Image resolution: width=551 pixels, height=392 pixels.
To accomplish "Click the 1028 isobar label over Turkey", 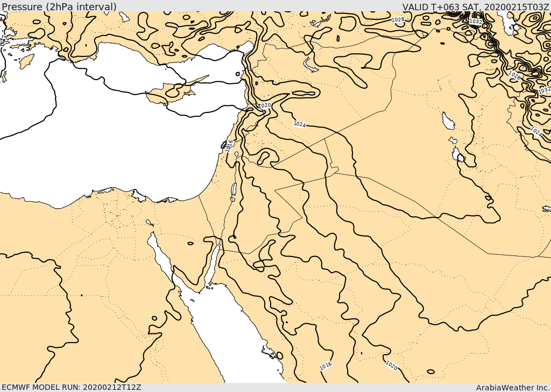I will [x=398, y=20].
